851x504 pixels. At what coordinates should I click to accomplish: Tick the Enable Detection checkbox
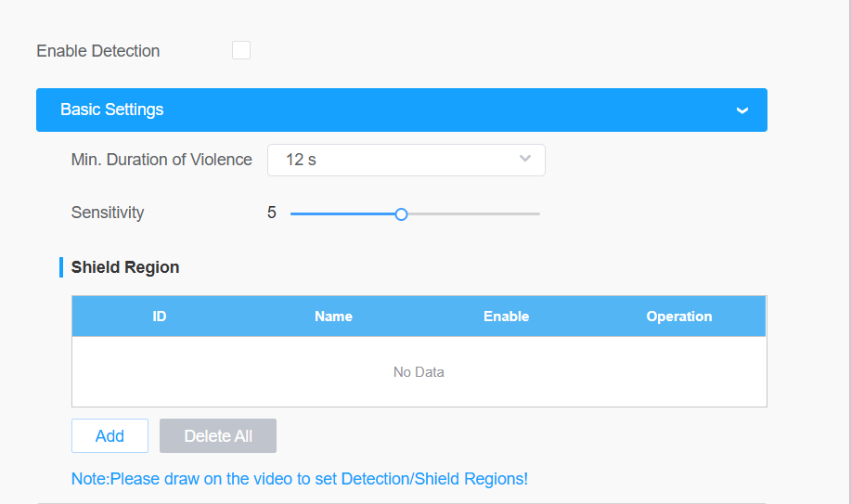[x=241, y=50]
